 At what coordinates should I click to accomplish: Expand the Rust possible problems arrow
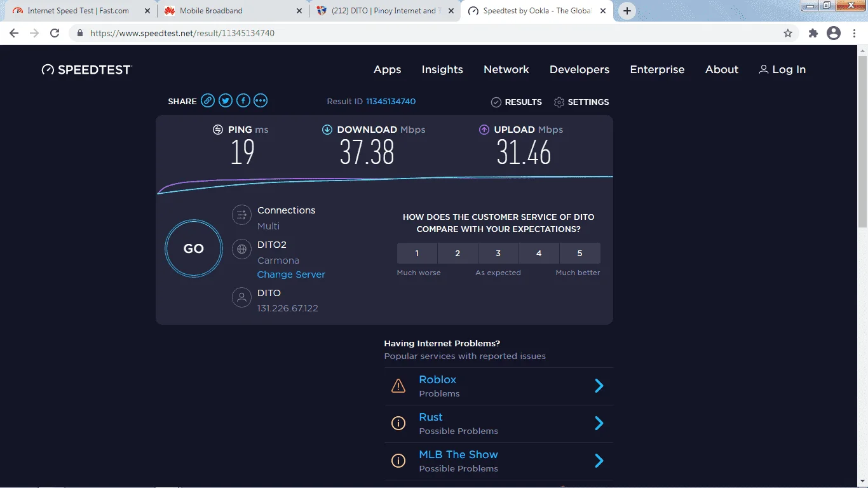pyautogui.click(x=599, y=423)
